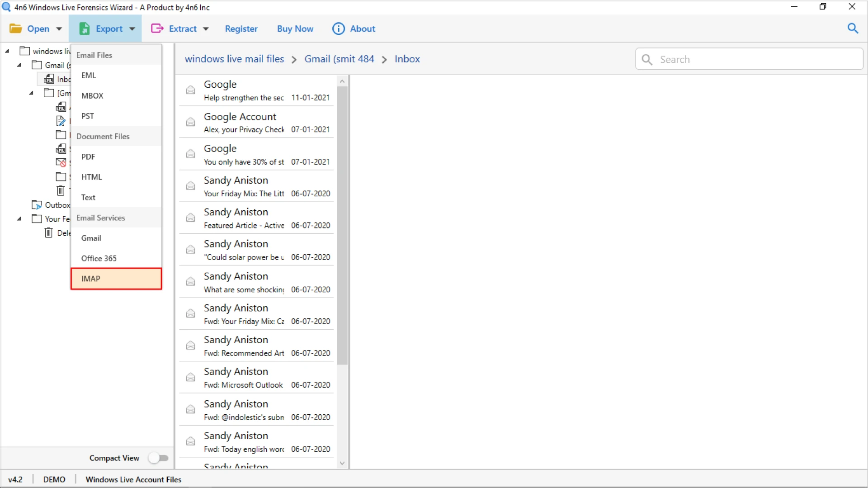
Task: Click the Extract arrow icon
Action: pos(157,28)
